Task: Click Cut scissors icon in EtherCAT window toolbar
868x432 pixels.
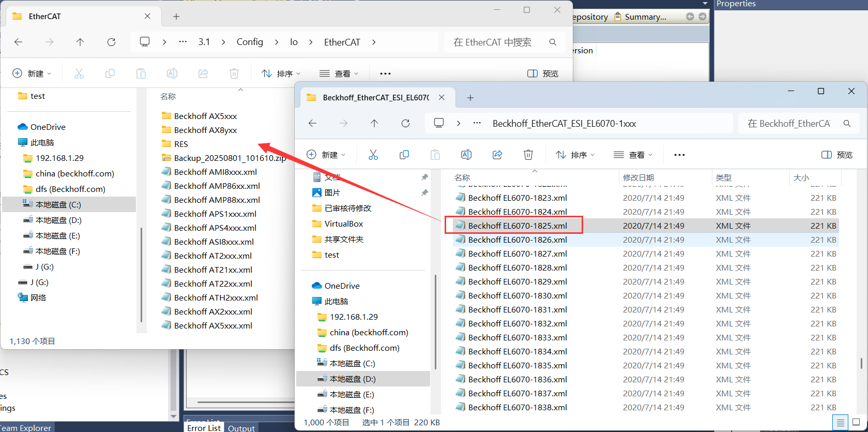Action: pos(79,73)
